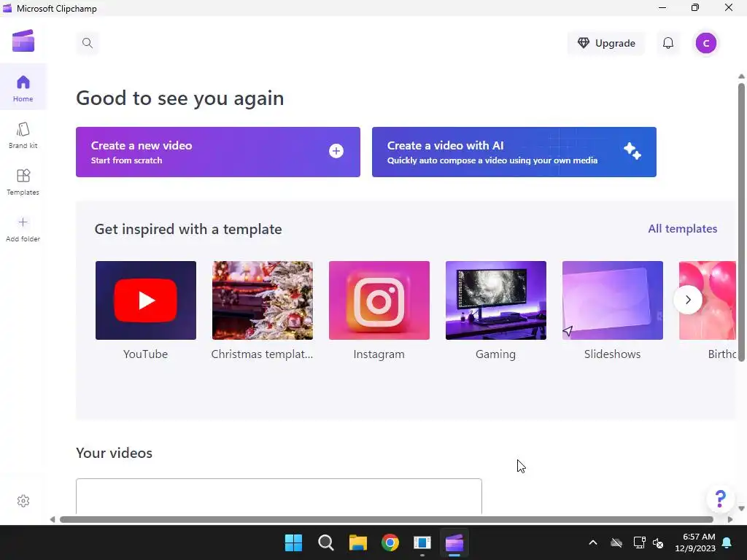
Task: Open Brand kit in the sidebar
Action: [23, 135]
